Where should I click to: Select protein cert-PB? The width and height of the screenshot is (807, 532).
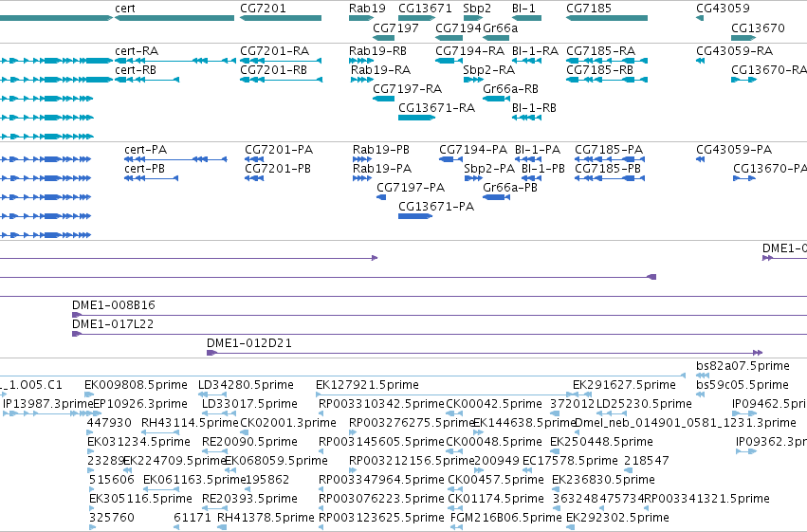145,169
